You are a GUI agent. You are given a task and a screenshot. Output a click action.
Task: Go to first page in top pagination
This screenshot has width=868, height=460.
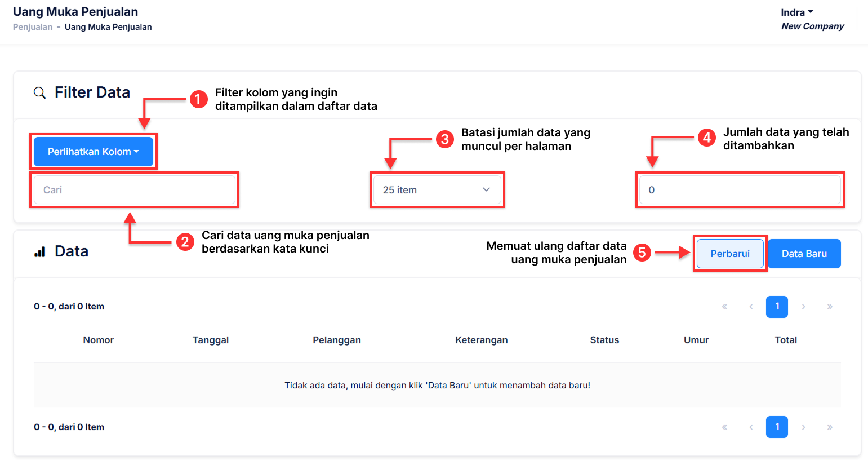coord(724,307)
